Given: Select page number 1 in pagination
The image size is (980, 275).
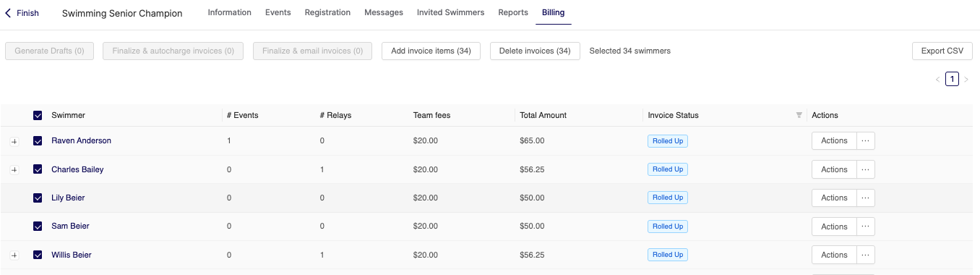Looking at the screenshot, I should [x=953, y=80].
